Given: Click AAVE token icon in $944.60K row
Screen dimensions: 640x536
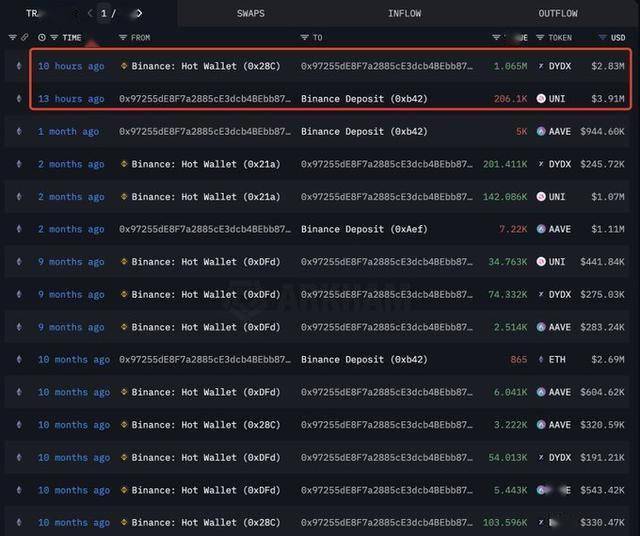Looking at the screenshot, I should tap(541, 131).
